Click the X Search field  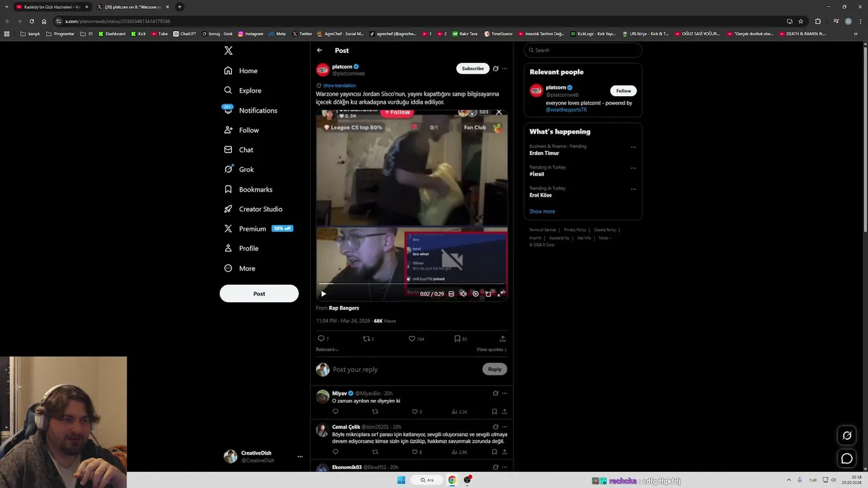[583, 50]
